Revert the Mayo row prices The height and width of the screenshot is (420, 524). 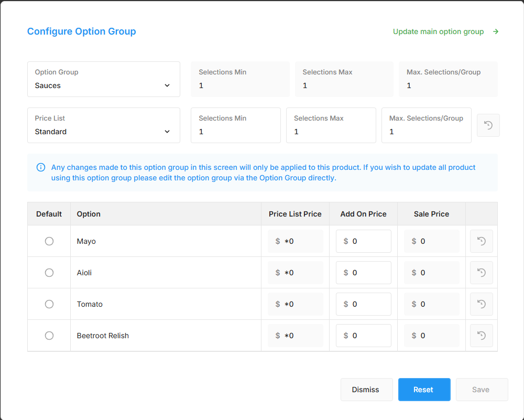tap(481, 241)
